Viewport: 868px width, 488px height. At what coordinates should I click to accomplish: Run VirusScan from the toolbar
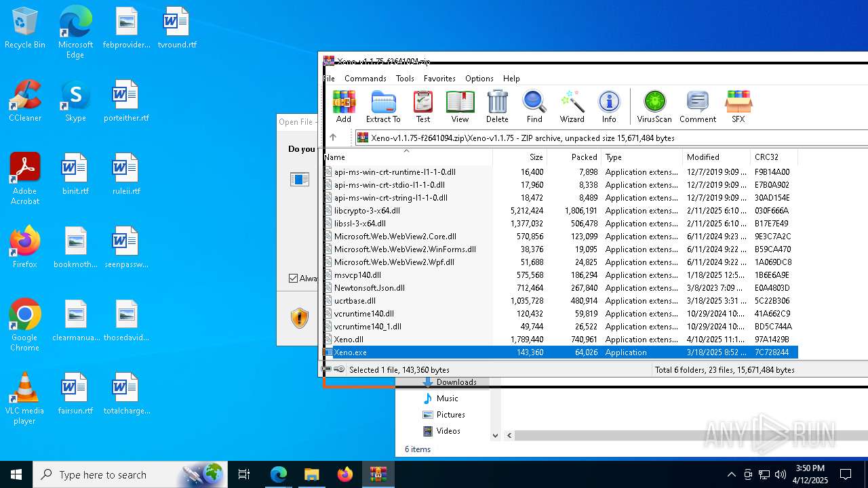[x=654, y=107]
